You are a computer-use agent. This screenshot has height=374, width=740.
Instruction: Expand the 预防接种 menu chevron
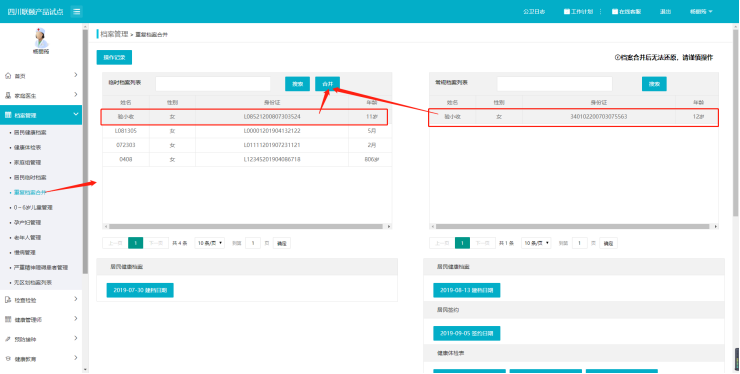(76, 339)
